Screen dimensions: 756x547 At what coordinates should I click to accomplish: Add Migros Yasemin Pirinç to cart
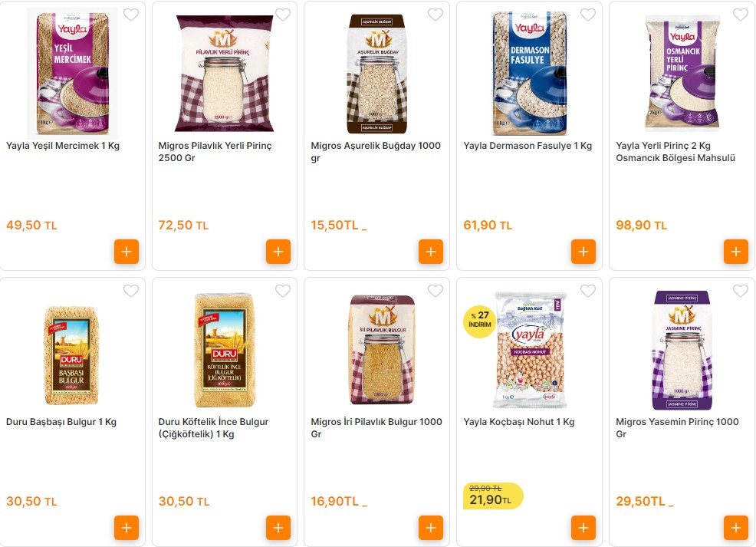coord(736,528)
